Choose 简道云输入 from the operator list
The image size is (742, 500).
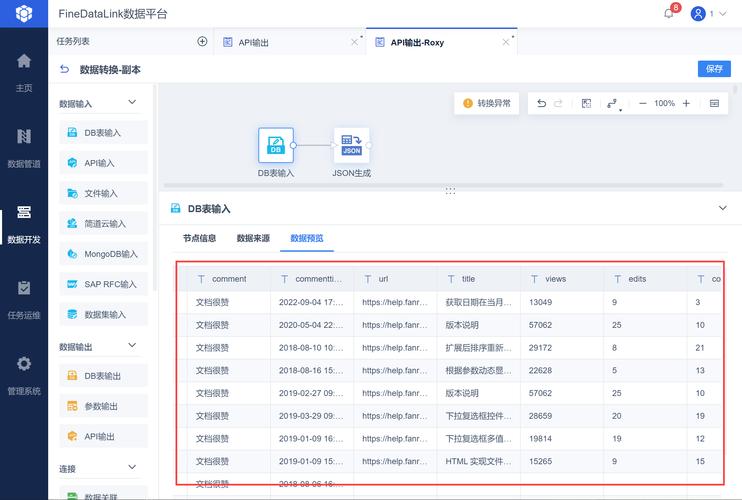pyautogui.click(x=103, y=224)
